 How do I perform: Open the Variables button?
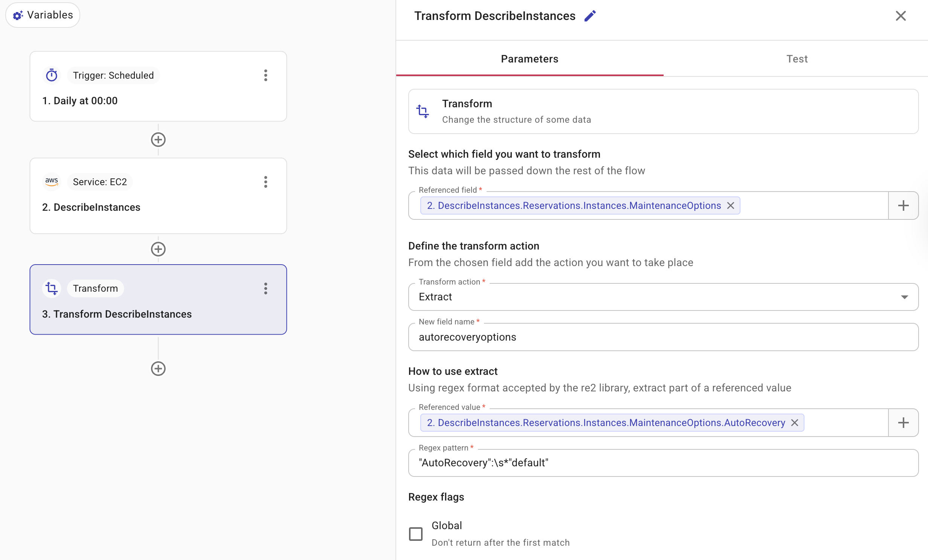(x=43, y=15)
